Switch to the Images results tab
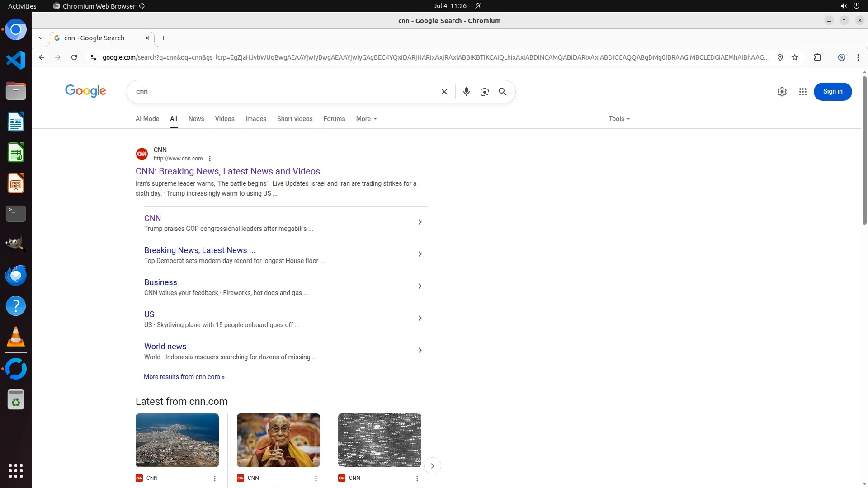Screen dimensions: 868x488 [255, 119]
